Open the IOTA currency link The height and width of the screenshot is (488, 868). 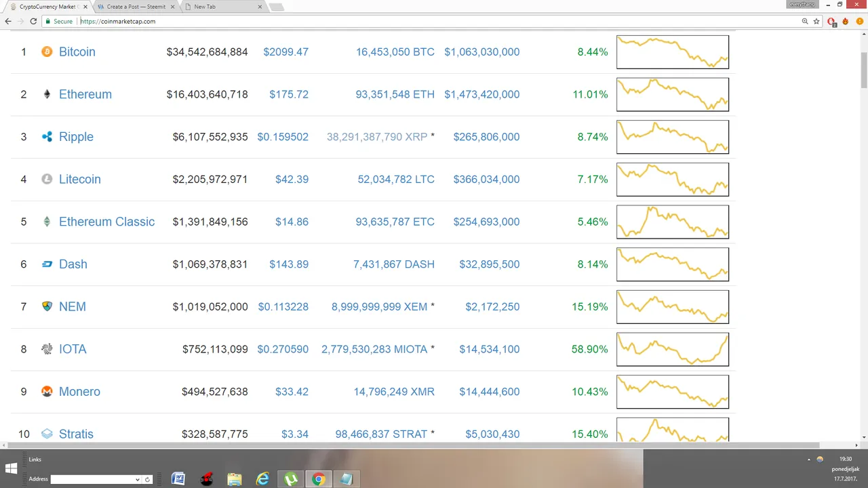(73, 349)
